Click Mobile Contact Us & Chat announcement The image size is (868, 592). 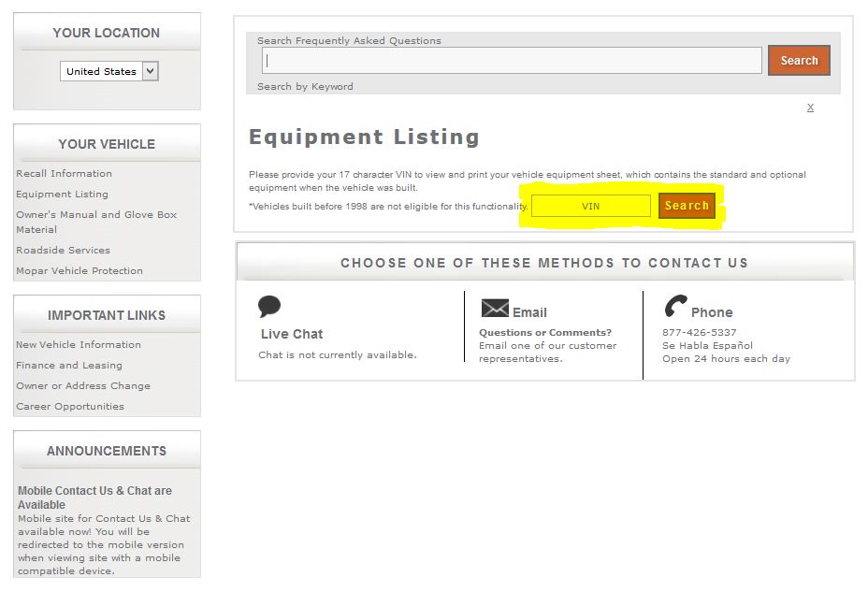tap(94, 498)
